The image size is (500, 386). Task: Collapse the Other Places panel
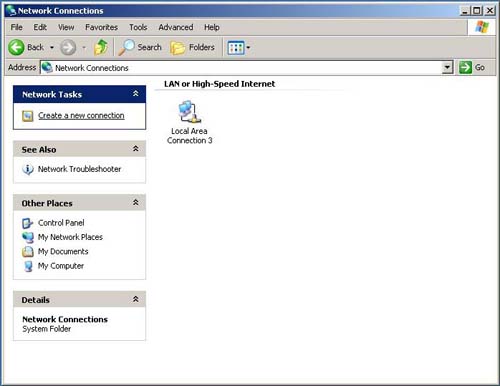pos(136,202)
